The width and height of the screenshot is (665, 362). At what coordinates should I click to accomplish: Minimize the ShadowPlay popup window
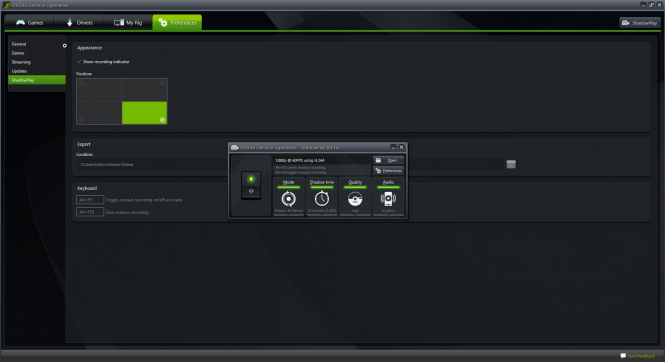(393, 147)
